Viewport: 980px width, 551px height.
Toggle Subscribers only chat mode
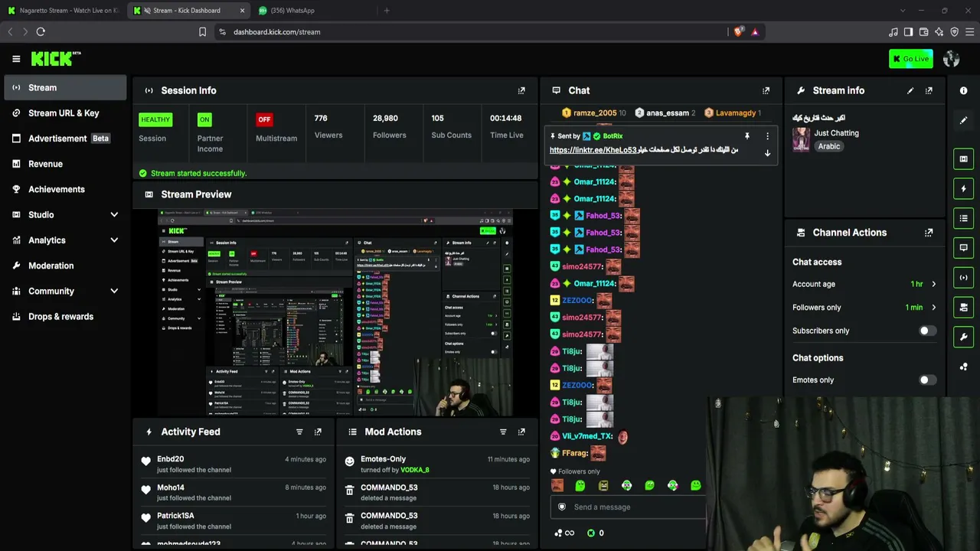pos(926,331)
